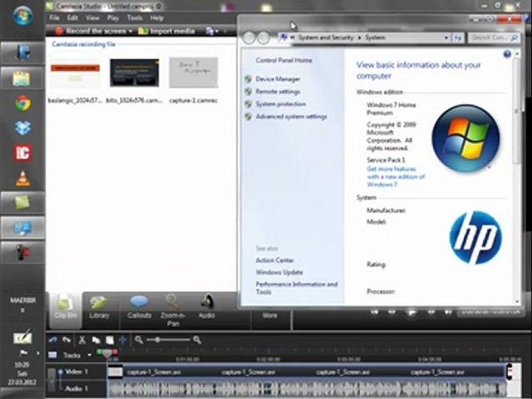Click the red selection end marker
Viewport: 532px width, 399px height.
[115, 352]
